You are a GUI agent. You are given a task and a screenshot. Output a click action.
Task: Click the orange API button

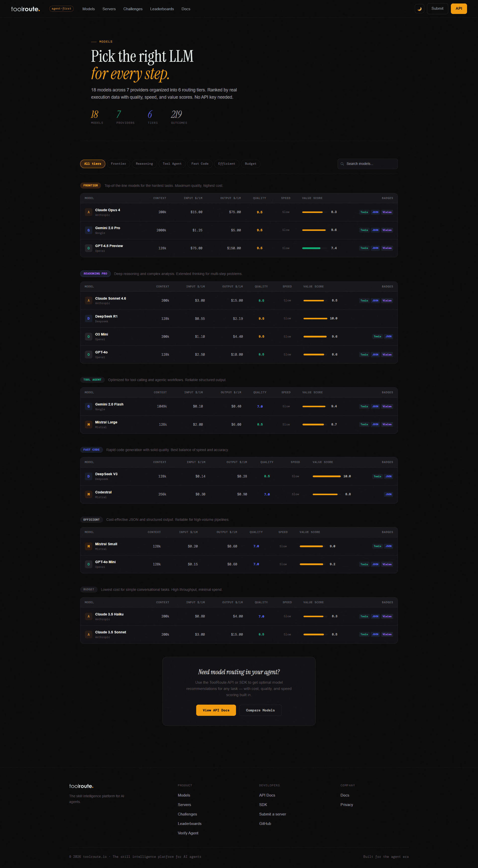tap(459, 9)
